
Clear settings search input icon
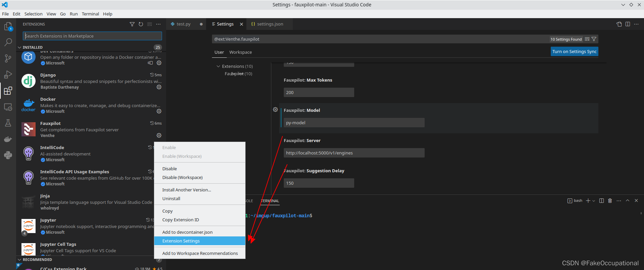coord(587,39)
